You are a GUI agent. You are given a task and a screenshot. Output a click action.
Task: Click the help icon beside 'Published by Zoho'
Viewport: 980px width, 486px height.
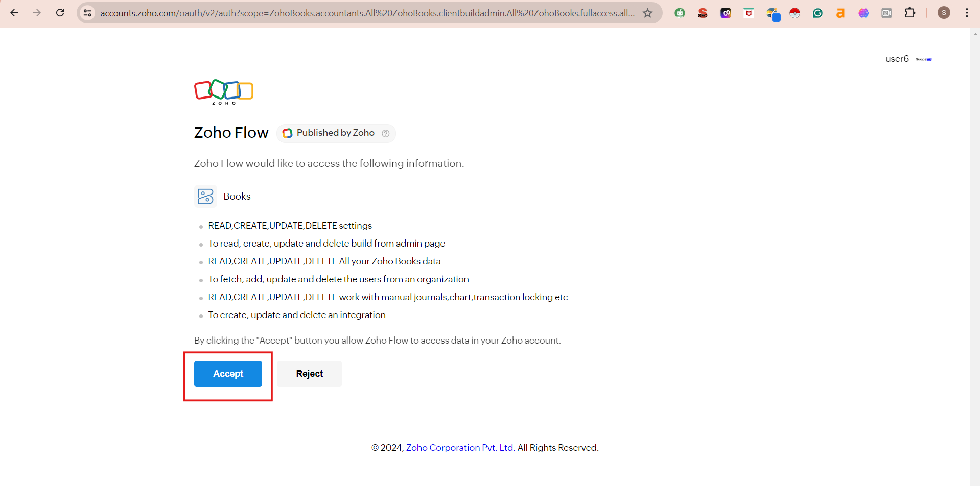(386, 133)
